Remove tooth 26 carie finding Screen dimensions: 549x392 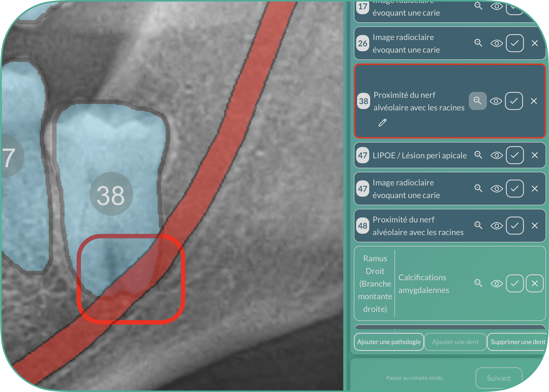pyautogui.click(x=535, y=43)
